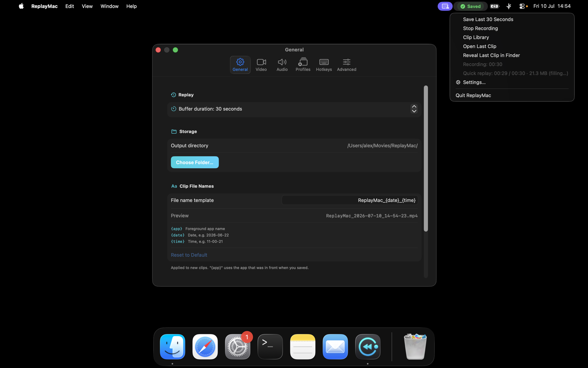Click the File name template field
The width and height of the screenshot is (588, 368).
click(x=350, y=200)
